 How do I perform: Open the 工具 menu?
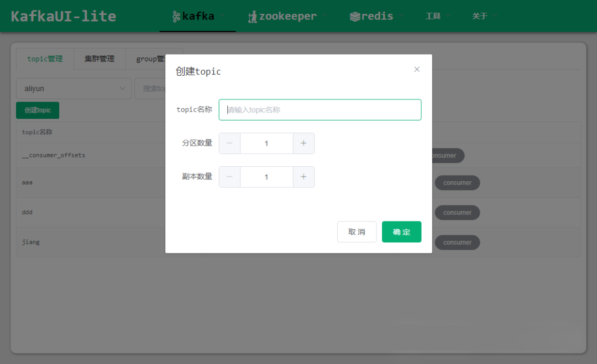[437, 16]
